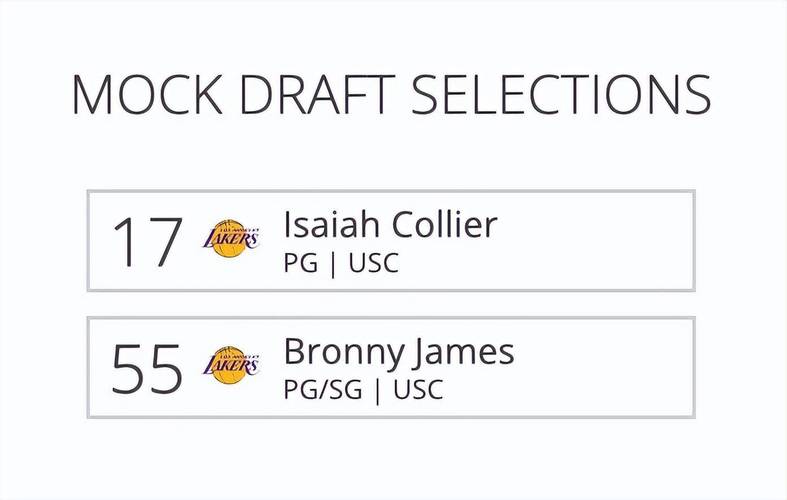The image size is (787, 500).
Task: Open the Isaiah Collier selection card
Action: coord(391,240)
